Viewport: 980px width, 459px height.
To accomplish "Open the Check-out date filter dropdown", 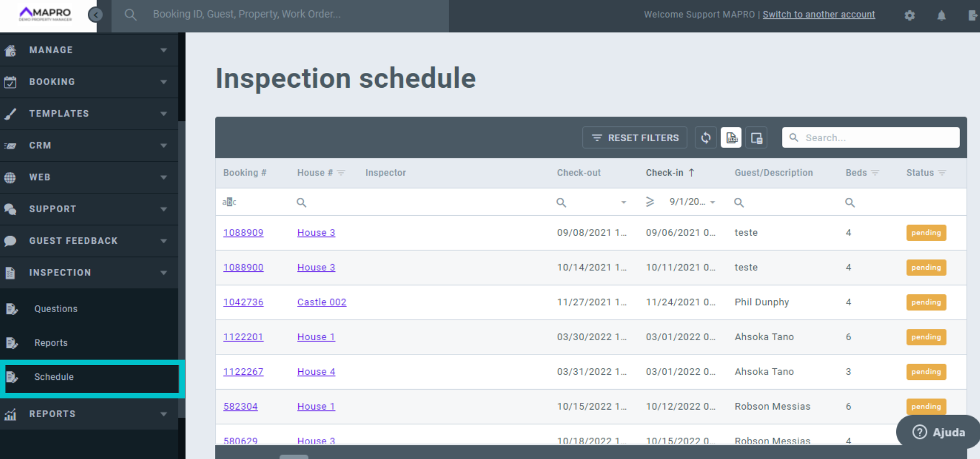I will 623,202.
